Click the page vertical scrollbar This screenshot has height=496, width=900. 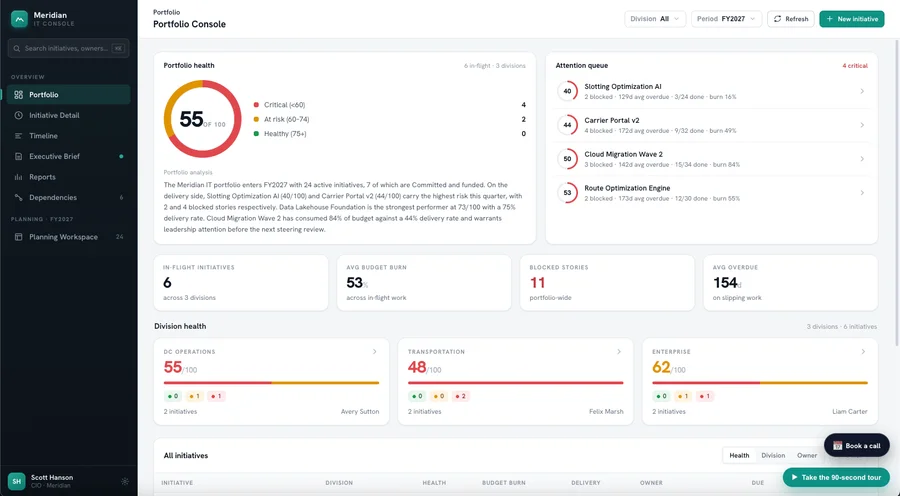[897, 192]
